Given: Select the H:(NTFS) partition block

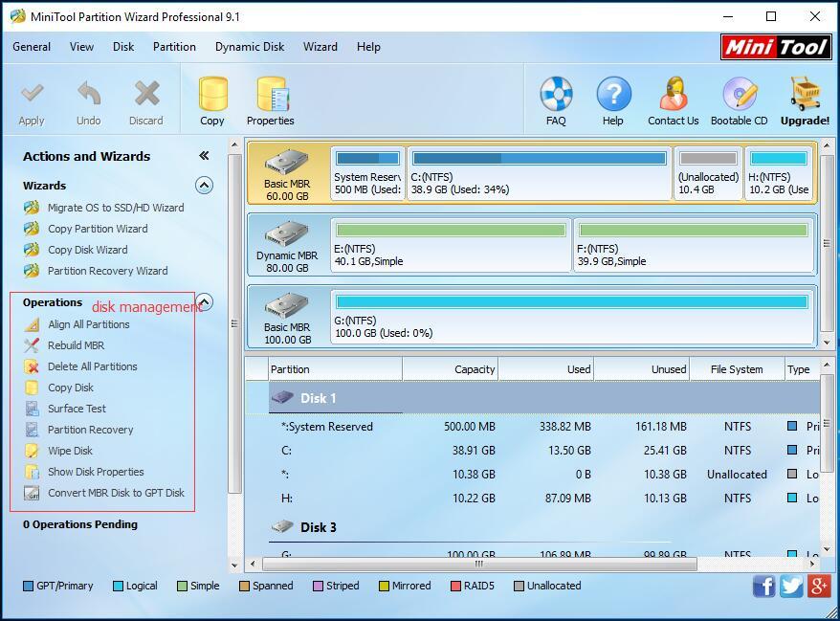Looking at the screenshot, I should [x=779, y=173].
